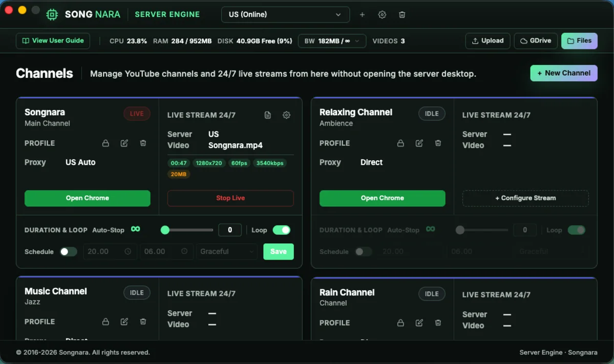Click Relaxing Channel Auto-Stop infinity icon
Image resolution: width=614 pixels, height=364 pixels.
(x=430, y=229)
